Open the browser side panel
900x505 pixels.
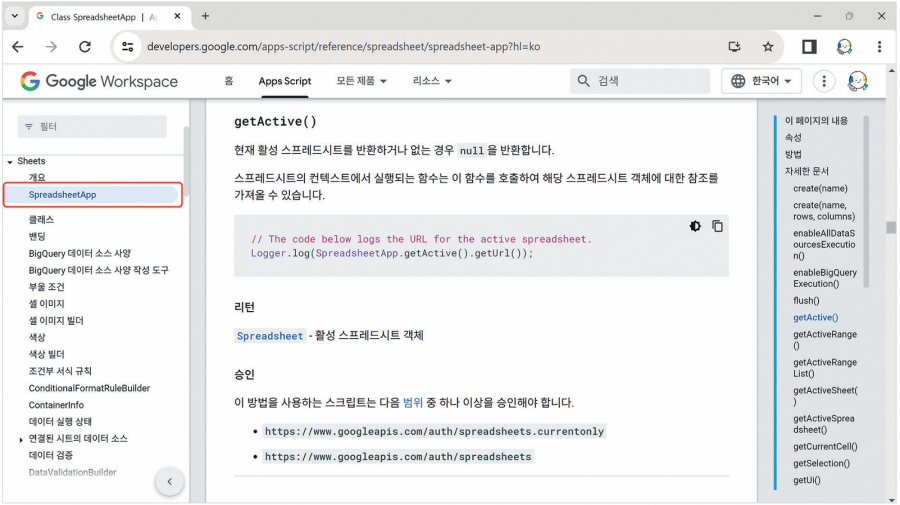click(809, 47)
